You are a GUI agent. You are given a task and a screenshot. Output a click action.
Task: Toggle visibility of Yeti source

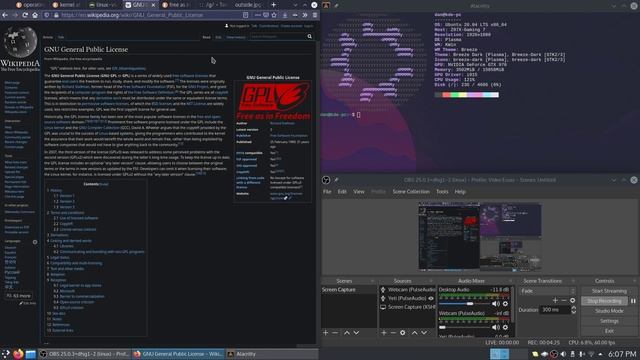point(431,298)
